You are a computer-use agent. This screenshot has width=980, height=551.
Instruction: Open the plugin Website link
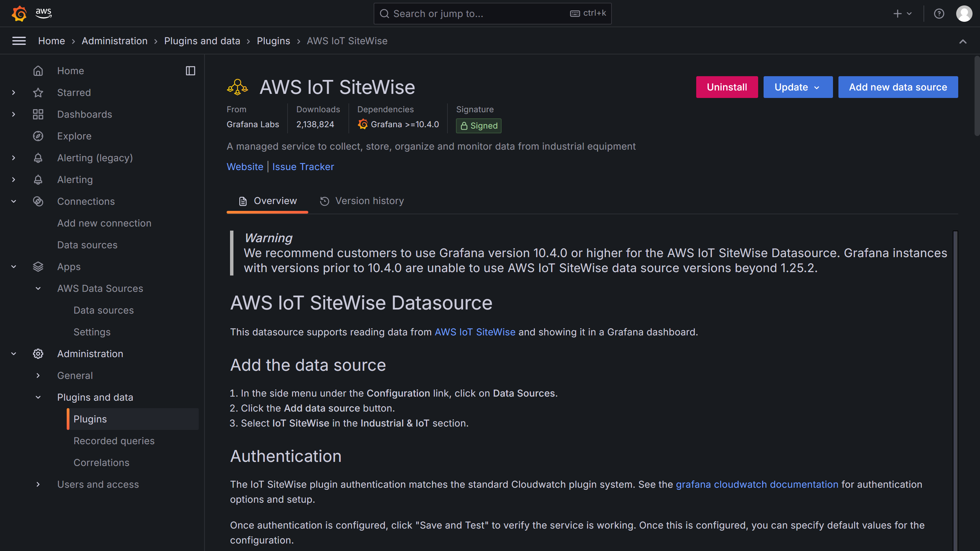tap(245, 167)
